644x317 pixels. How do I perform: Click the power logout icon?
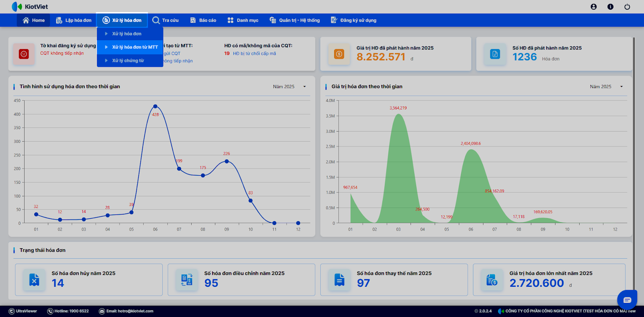point(627,7)
